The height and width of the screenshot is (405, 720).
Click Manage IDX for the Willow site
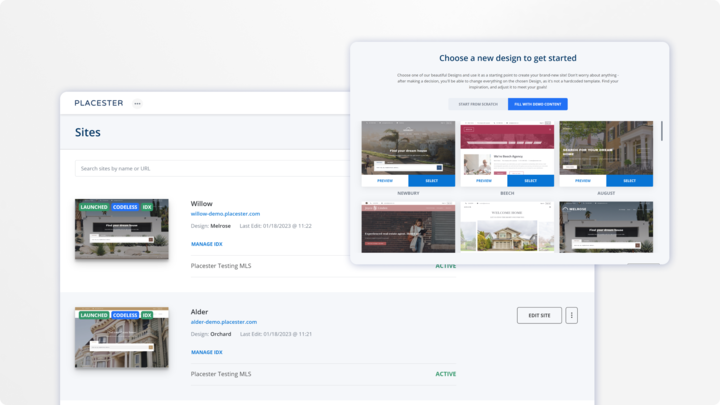click(x=206, y=244)
